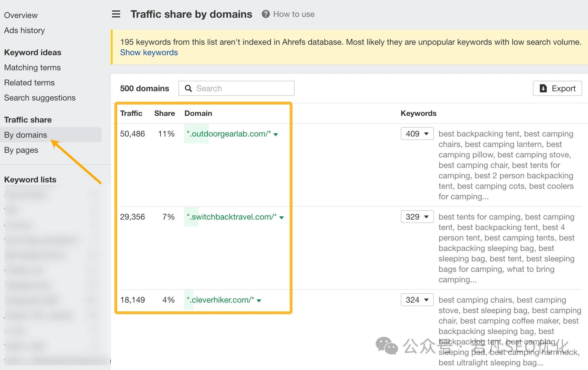The height and width of the screenshot is (370, 588).
Task: Sort by the Traffic column header
Action: click(x=131, y=113)
